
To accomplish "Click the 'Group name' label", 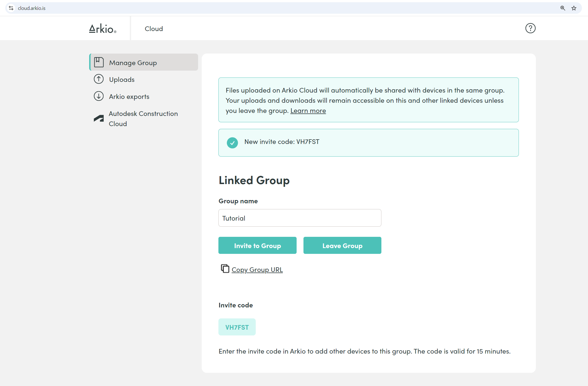I will [x=238, y=201].
